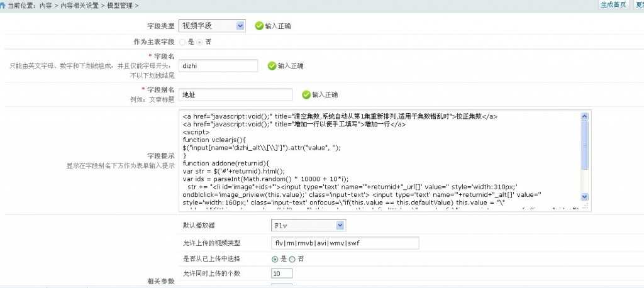
Task: Select 是 for 作为主表字段
Action: coord(182,42)
